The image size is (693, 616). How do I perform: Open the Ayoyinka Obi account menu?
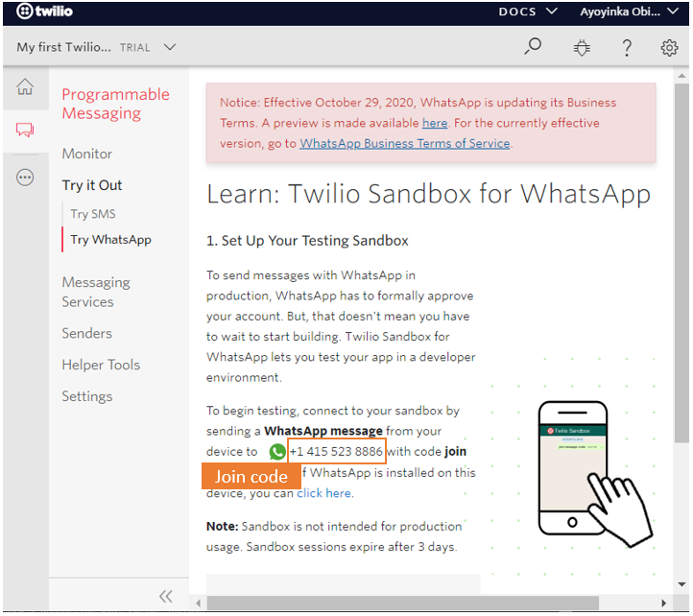tap(629, 12)
